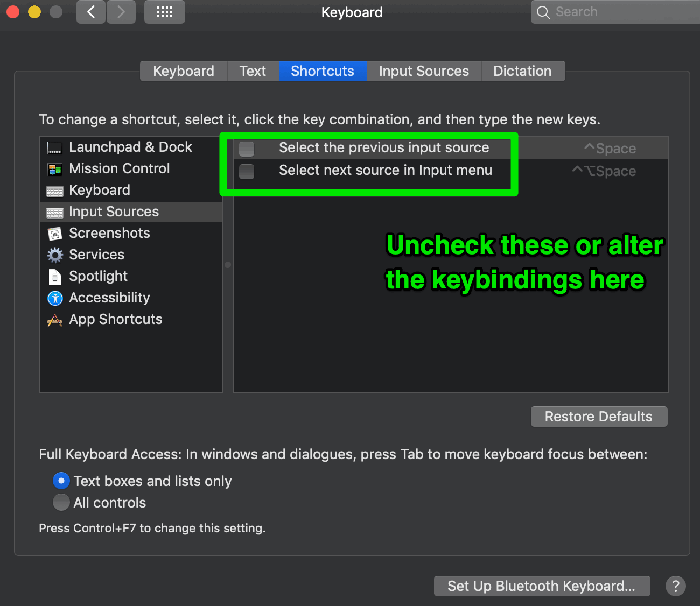The image size is (700, 606).
Task: Open the Services shortcuts category
Action: [97, 255]
